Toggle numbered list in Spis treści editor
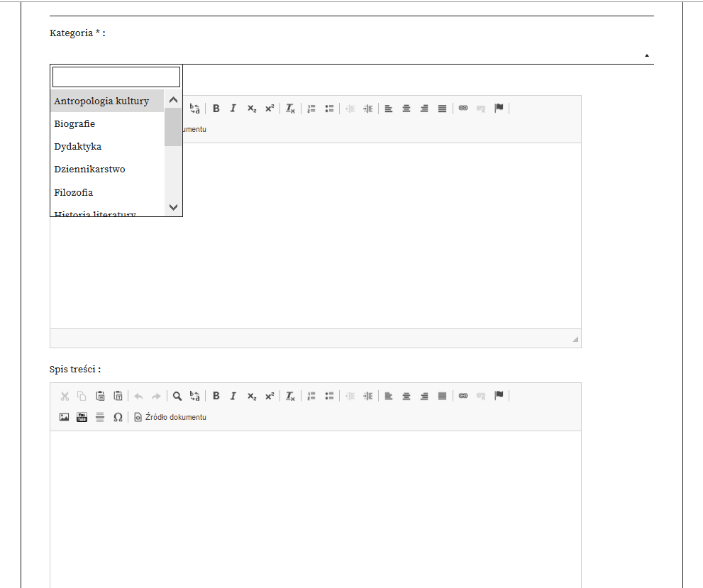703x588 pixels. pyautogui.click(x=311, y=396)
